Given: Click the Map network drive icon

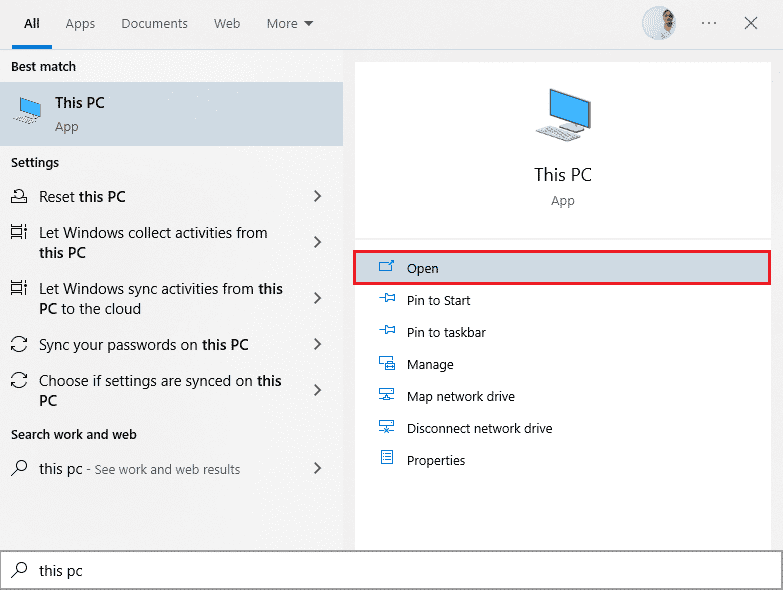Looking at the screenshot, I should (x=387, y=395).
